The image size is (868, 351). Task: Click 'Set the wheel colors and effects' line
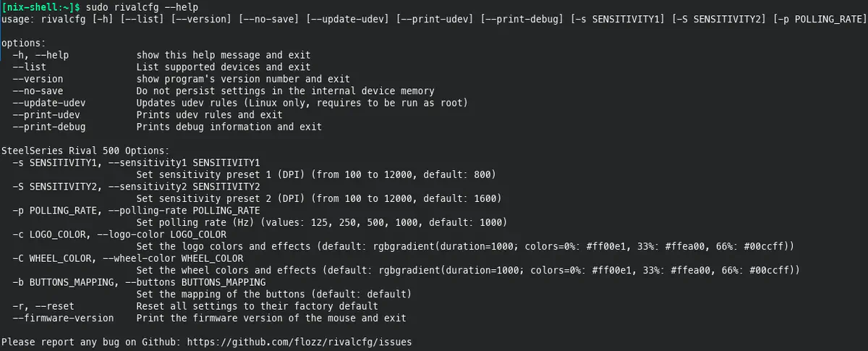[467, 270]
